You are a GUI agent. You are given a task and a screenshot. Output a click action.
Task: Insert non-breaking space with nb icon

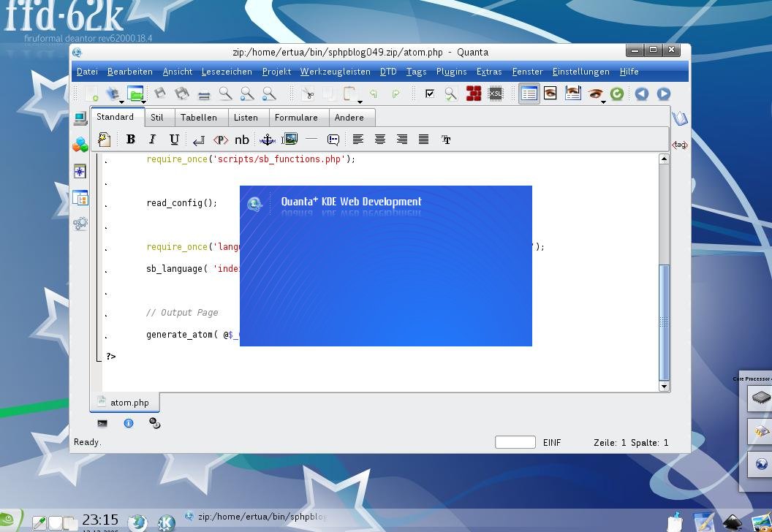(x=242, y=140)
